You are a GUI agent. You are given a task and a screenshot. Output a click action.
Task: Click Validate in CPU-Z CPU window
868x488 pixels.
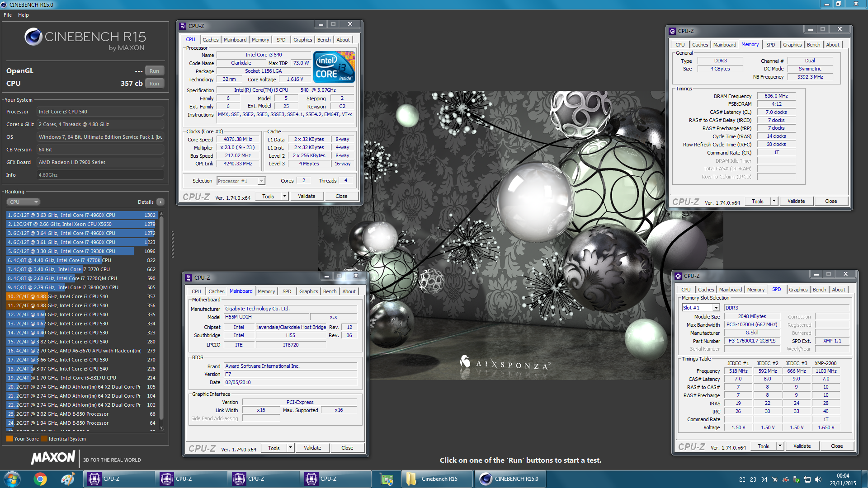click(307, 196)
